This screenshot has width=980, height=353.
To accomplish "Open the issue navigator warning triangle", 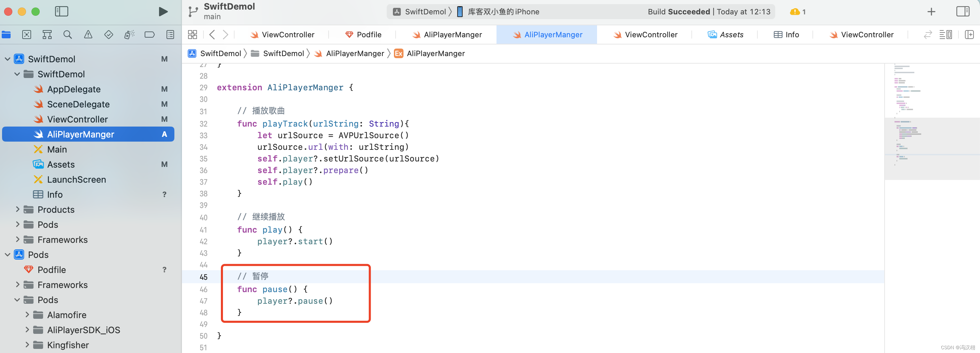I will point(88,35).
